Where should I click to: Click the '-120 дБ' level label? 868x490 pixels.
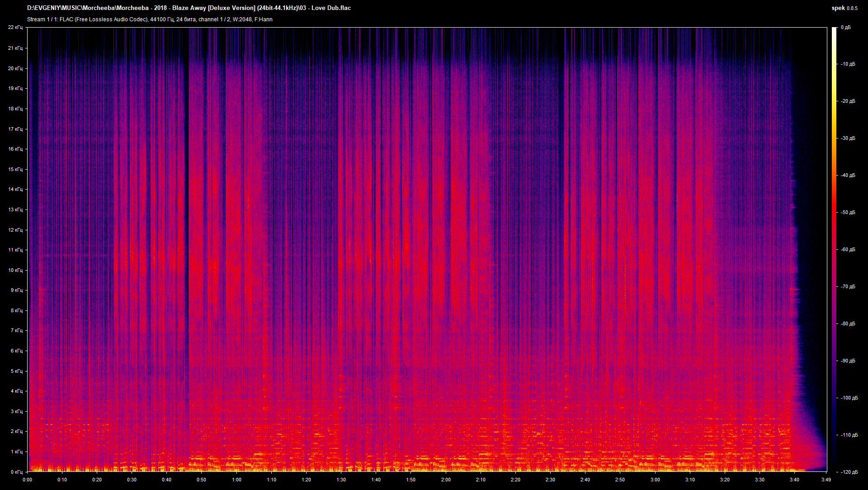(849, 472)
